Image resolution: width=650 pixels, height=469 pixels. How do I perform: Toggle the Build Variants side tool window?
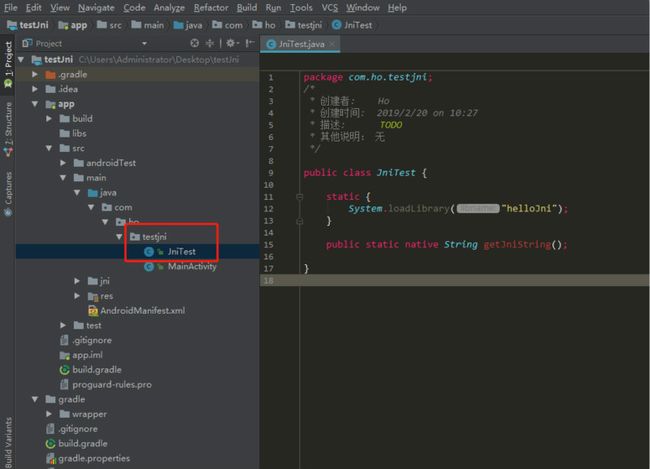click(x=8, y=442)
